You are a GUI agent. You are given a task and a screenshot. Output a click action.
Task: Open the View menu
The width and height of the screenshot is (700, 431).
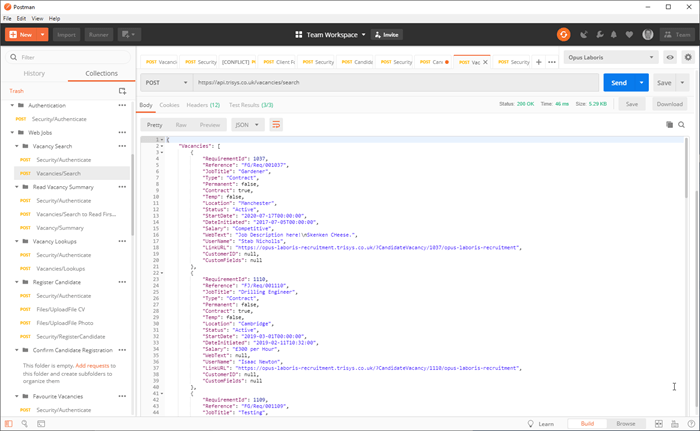(38, 18)
